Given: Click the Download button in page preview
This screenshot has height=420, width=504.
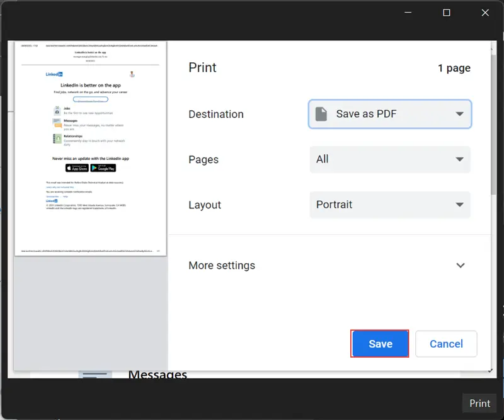Looking at the screenshot, I should [x=90, y=99].
